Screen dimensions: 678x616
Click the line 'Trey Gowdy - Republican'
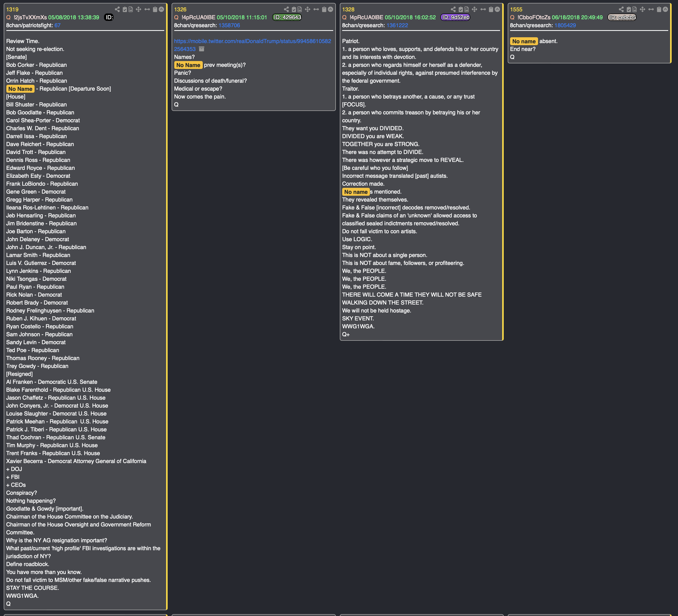click(37, 366)
